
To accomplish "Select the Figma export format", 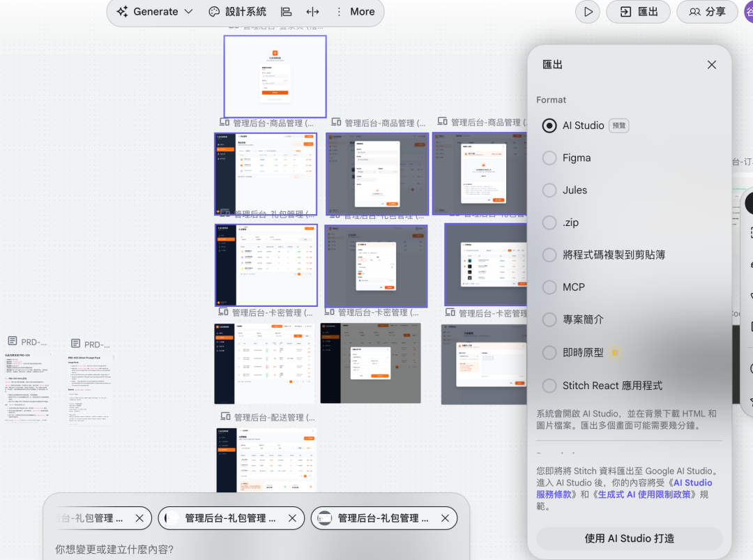I will tap(549, 158).
